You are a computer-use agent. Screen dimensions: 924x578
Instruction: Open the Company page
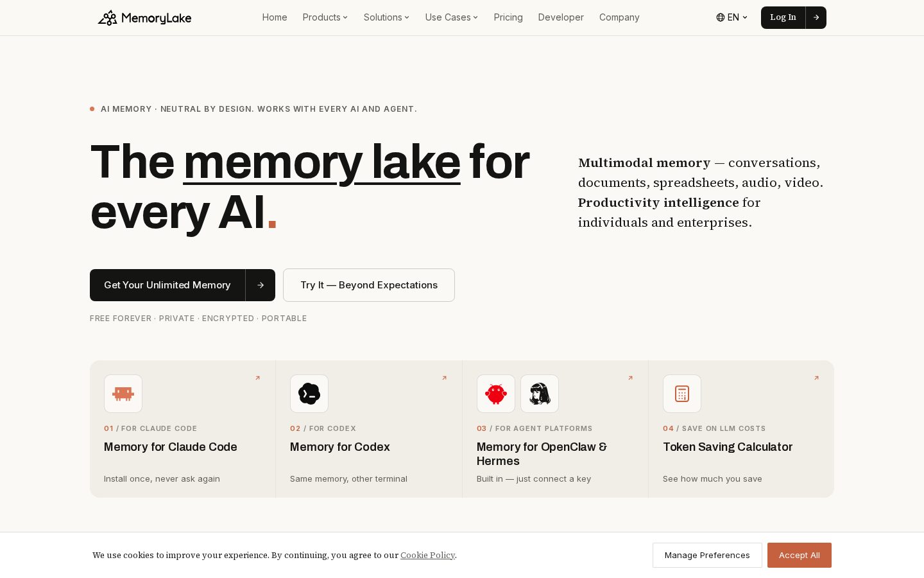[x=619, y=17]
